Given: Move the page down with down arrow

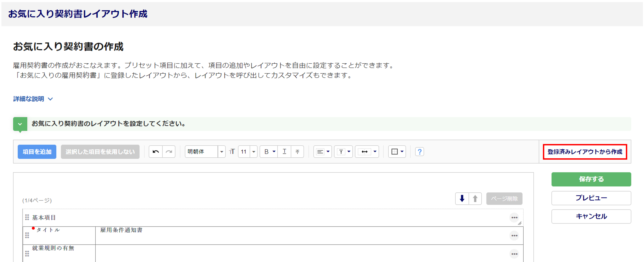Looking at the screenshot, I should pyautogui.click(x=462, y=199).
